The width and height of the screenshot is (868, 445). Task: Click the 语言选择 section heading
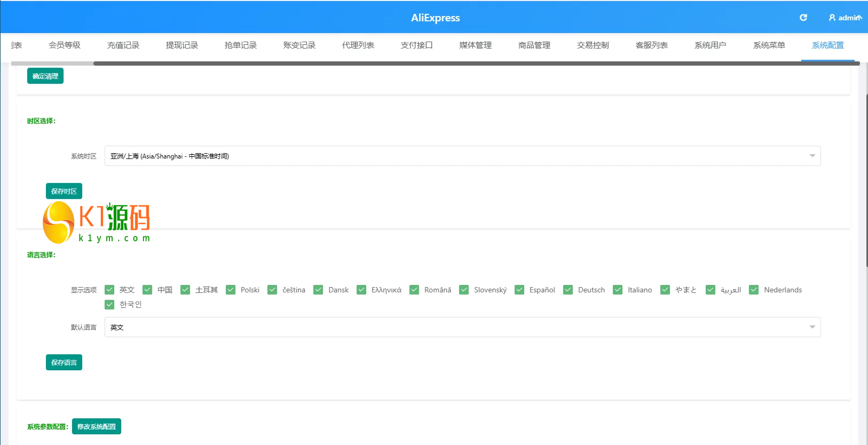pos(41,255)
